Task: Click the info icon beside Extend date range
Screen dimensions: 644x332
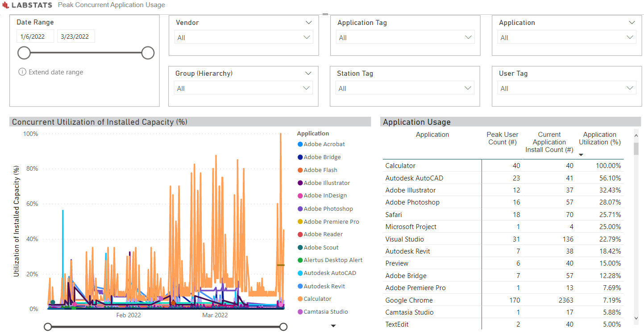Action: pyautogui.click(x=22, y=72)
